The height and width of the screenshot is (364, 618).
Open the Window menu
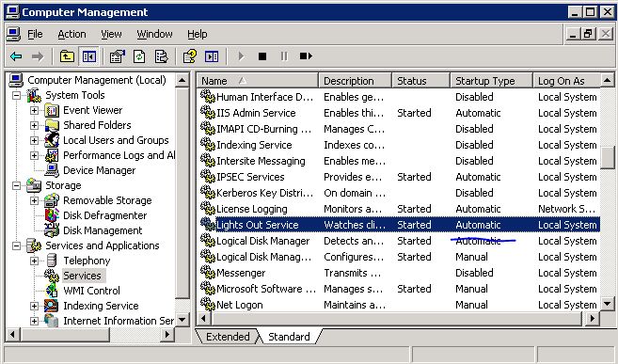click(154, 35)
